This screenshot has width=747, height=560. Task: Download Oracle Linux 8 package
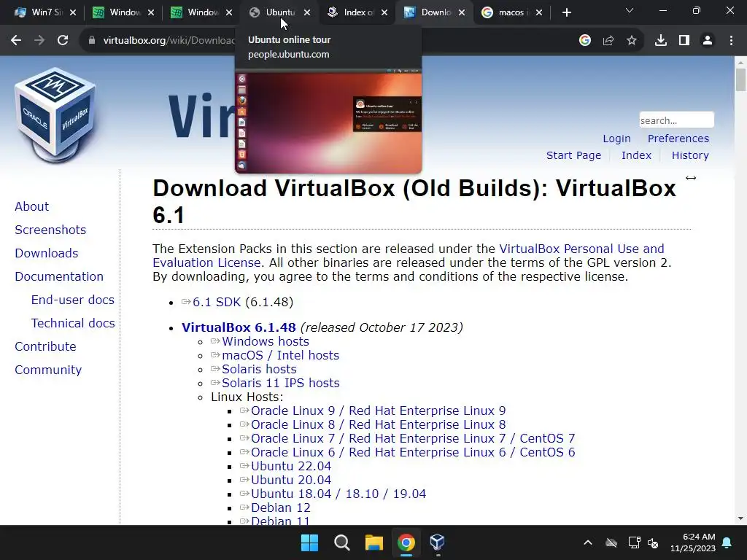[378, 424]
